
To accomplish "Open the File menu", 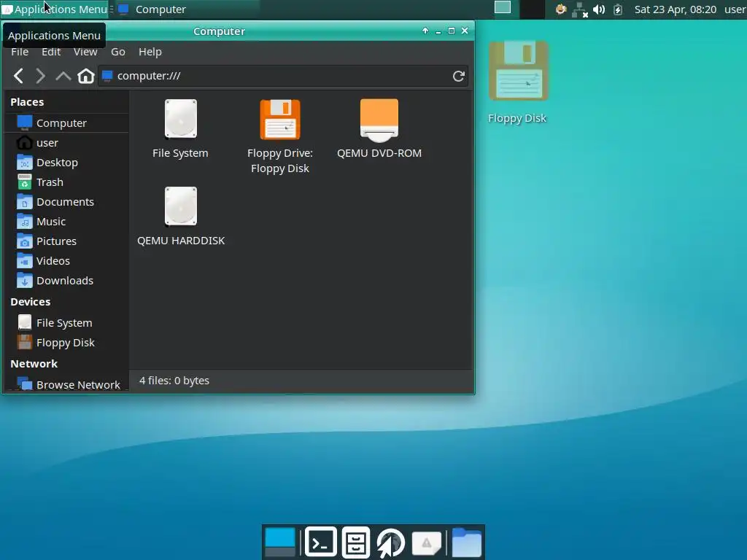I will coord(20,52).
